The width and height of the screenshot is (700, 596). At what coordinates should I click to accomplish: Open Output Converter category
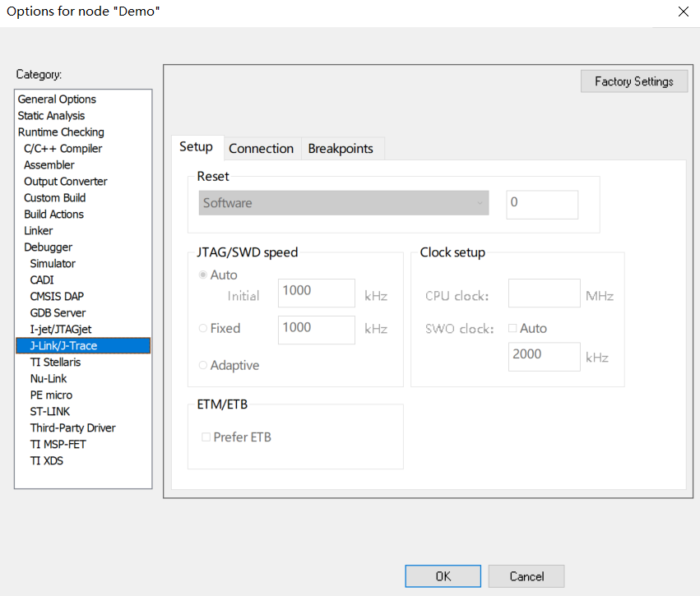click(66, 182)
